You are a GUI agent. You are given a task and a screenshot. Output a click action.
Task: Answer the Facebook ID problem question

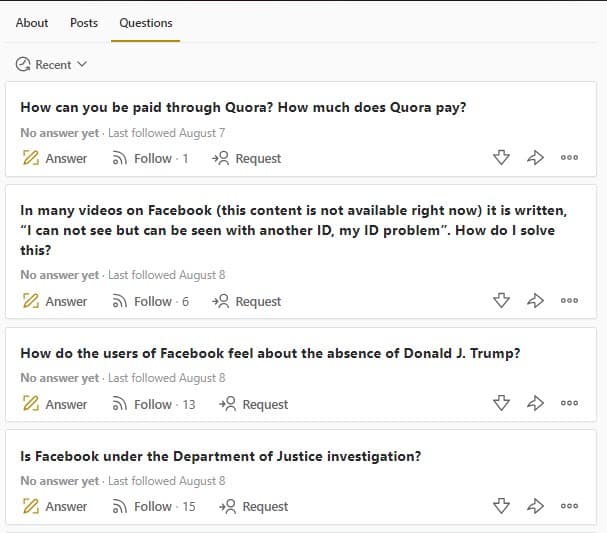pos(55,301)
